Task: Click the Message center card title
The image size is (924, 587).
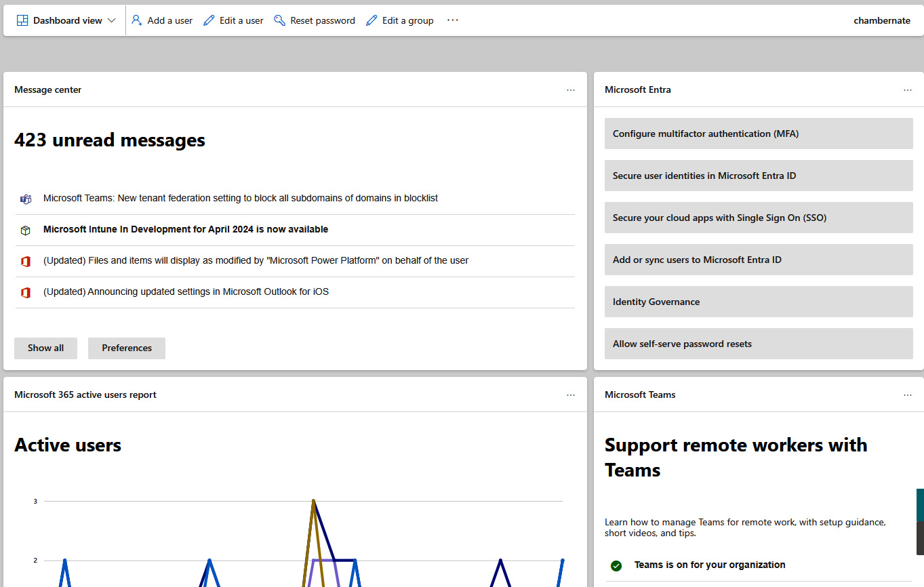Action: click(x=47, y=89)
